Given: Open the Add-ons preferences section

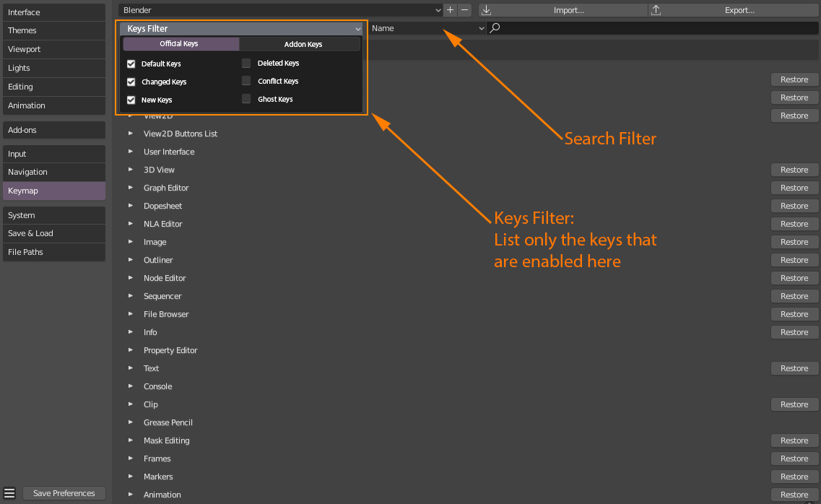Looking at the screenshot, I should click(54, 130).
